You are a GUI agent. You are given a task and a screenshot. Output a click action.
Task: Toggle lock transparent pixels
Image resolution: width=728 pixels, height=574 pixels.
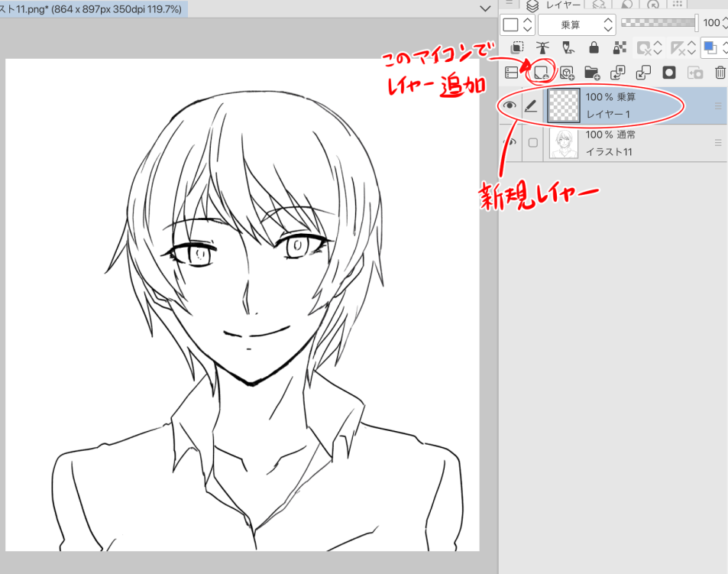tap(620, 47)
